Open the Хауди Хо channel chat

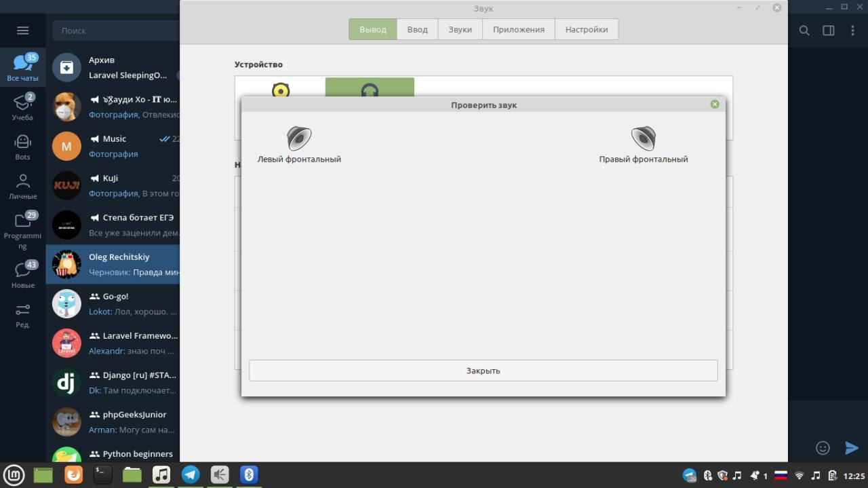pyautogui.click(x=113, y=107)
